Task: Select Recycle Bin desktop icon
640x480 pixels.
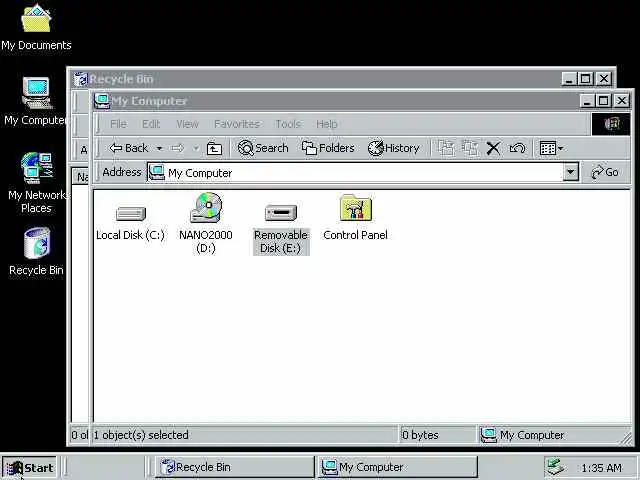Action: click(x=36, y=252)
